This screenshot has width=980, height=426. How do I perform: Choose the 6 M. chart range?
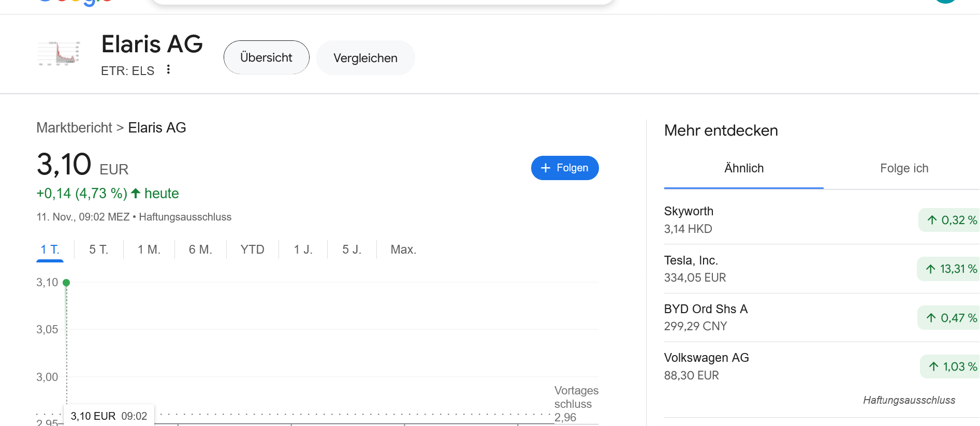coord(200,249)
